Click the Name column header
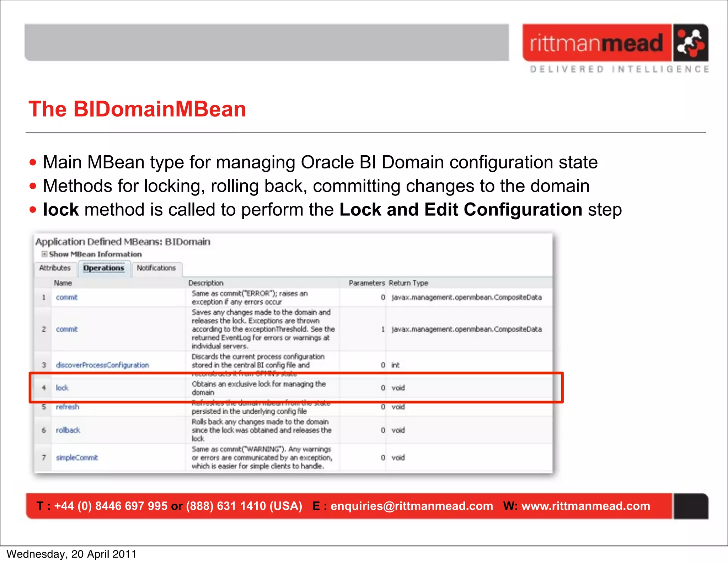 [63, 283]
